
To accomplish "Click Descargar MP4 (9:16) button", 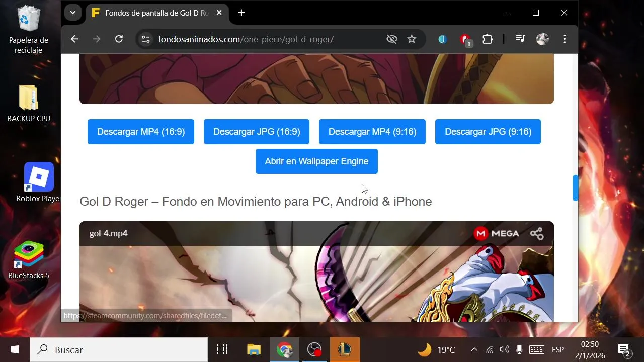I will [372, 132].
